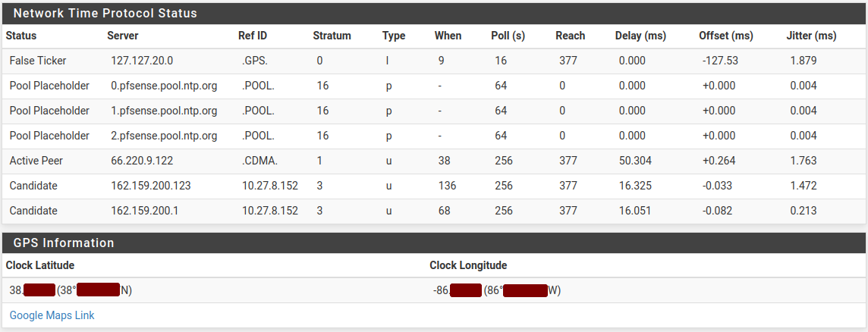This screenshot has width=868, height=332.
Task: Click the .CDMA. reference ID
Action: coord(259,161)
